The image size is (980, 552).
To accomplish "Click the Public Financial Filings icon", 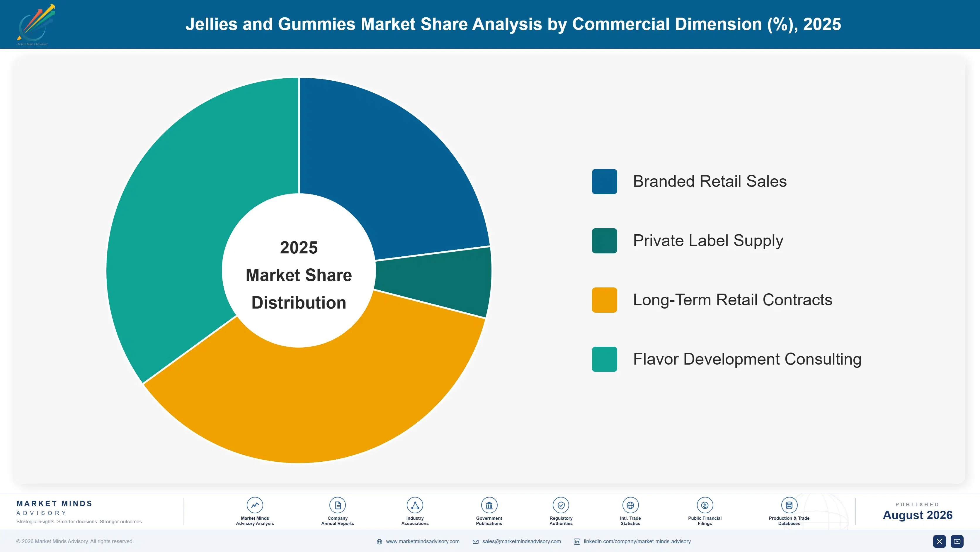I will coord(705,505).
